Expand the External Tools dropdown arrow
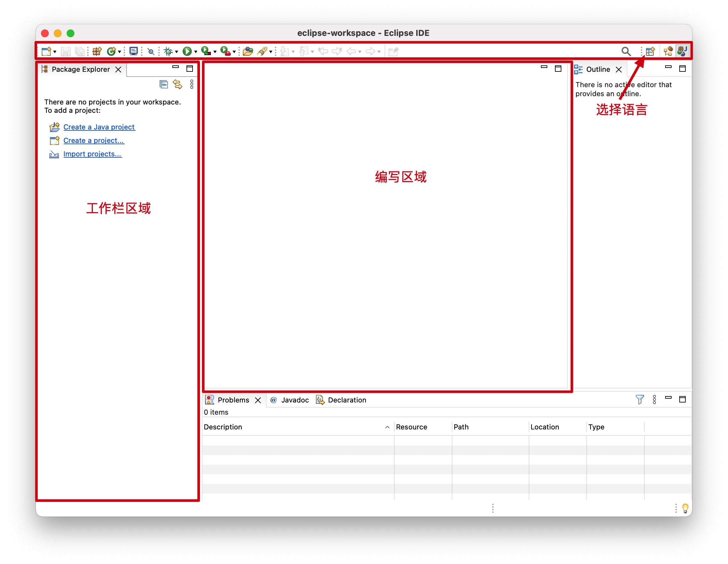The image size is (728, 564). point(234,52)
